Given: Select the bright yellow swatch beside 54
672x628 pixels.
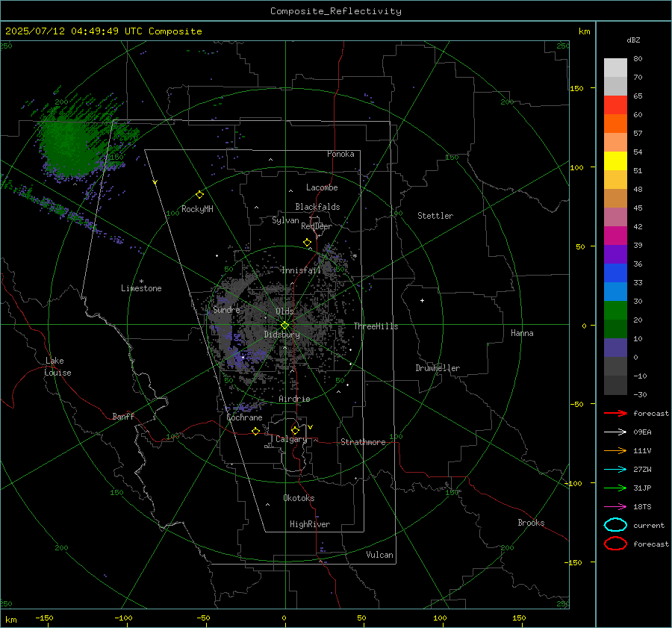Looking at the screenshot, I should 615,161.
